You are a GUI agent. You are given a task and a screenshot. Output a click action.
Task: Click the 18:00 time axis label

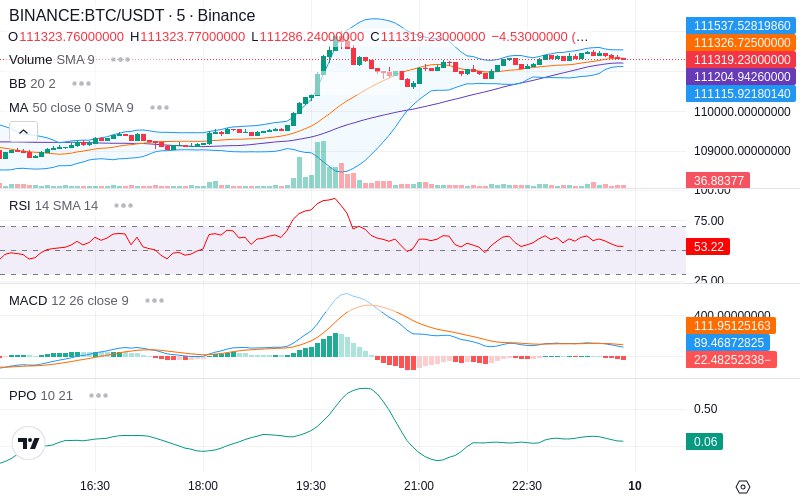click(203, 486)
